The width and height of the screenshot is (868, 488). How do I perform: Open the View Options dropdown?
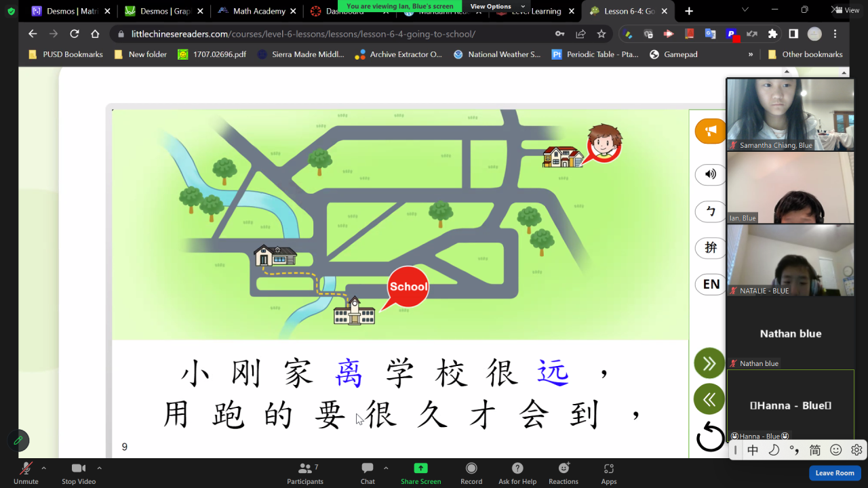[x=498, y=6]
